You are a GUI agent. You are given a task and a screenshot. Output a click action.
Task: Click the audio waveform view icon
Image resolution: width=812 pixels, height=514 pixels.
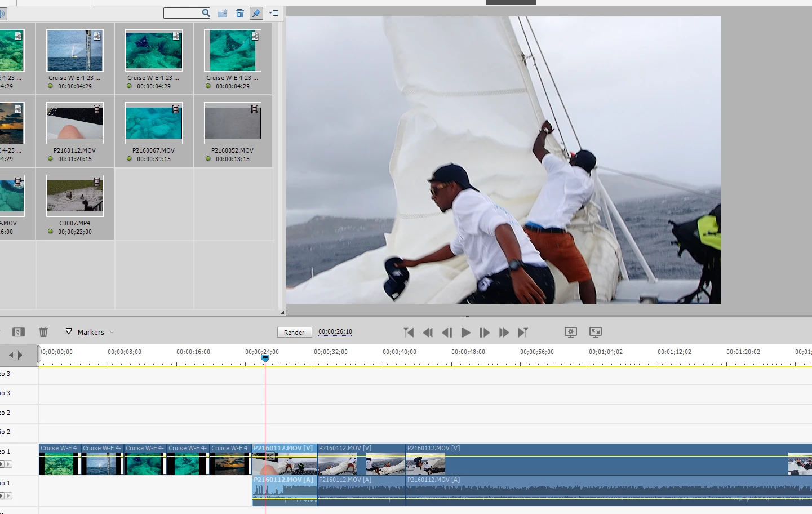[16, 355]
